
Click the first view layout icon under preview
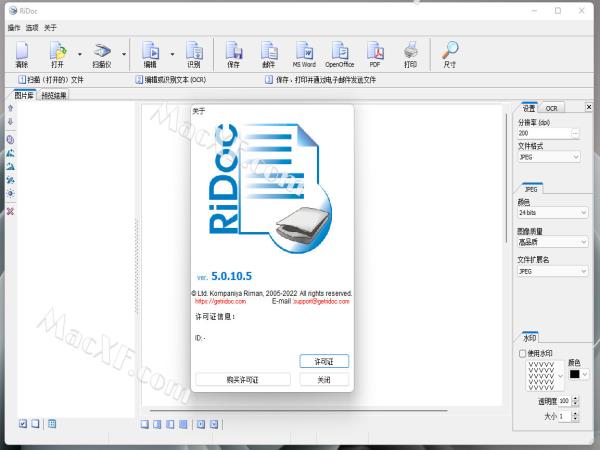pos(144,424)
